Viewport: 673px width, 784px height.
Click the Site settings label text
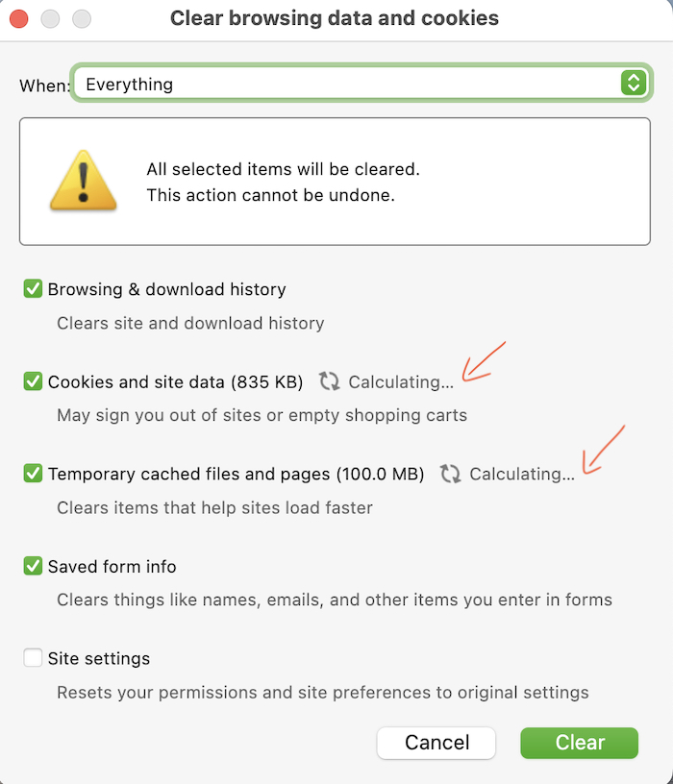coord(99,658)
